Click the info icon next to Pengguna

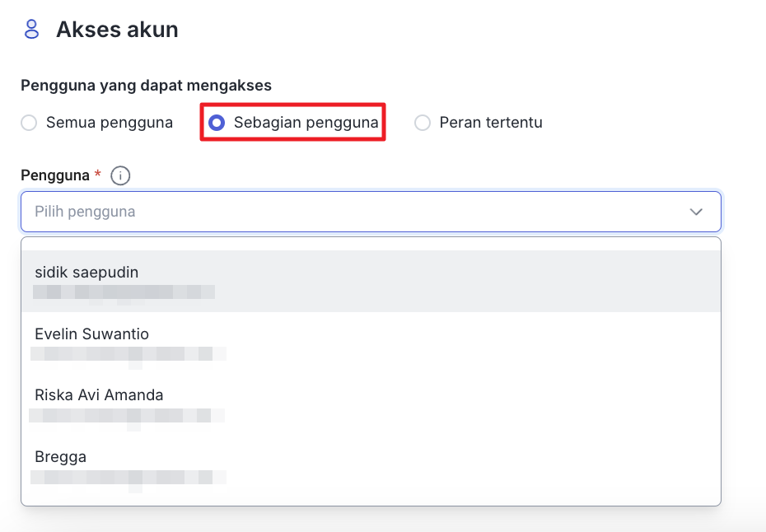pos(120,175)
